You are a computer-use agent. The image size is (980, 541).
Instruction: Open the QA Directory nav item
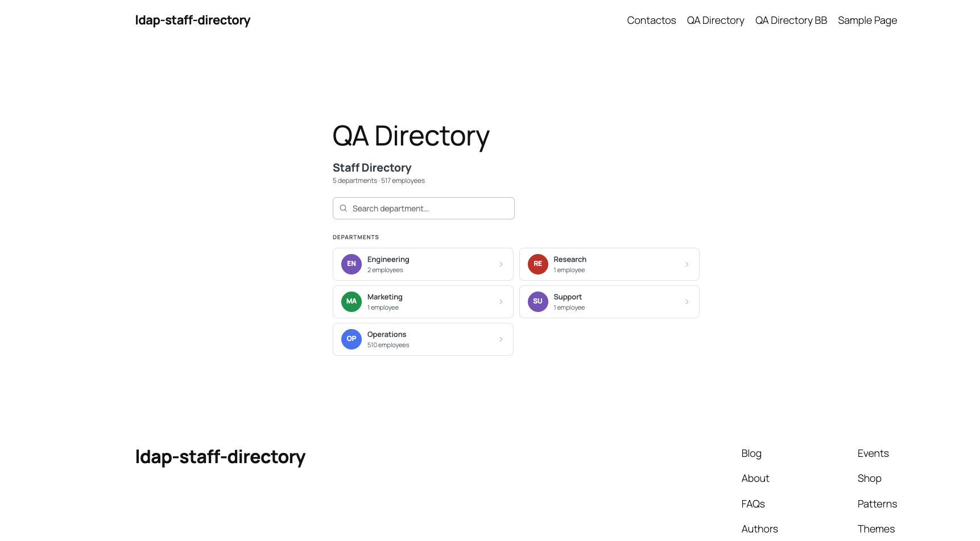tap(716, 20)
